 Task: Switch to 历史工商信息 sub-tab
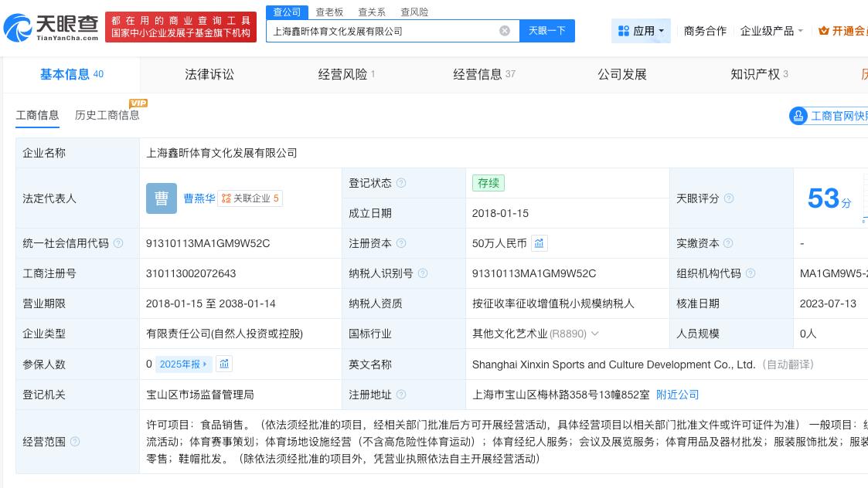point(107,115)
